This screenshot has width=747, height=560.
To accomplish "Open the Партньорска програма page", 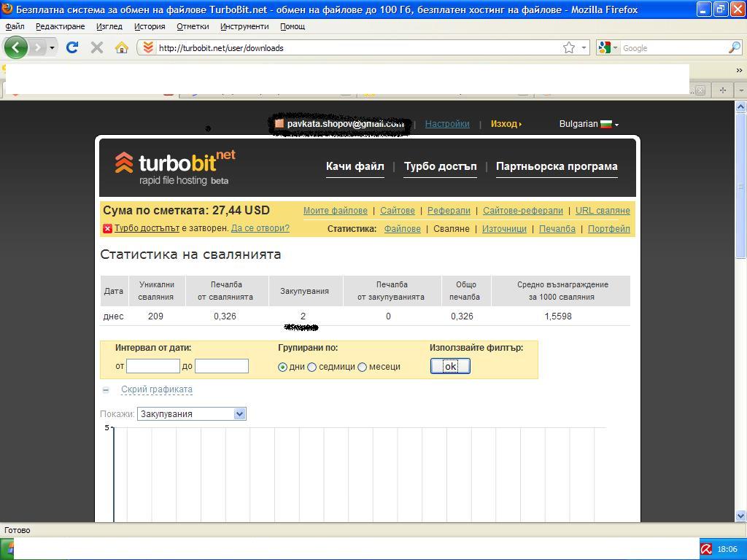I will coord(557,166).
